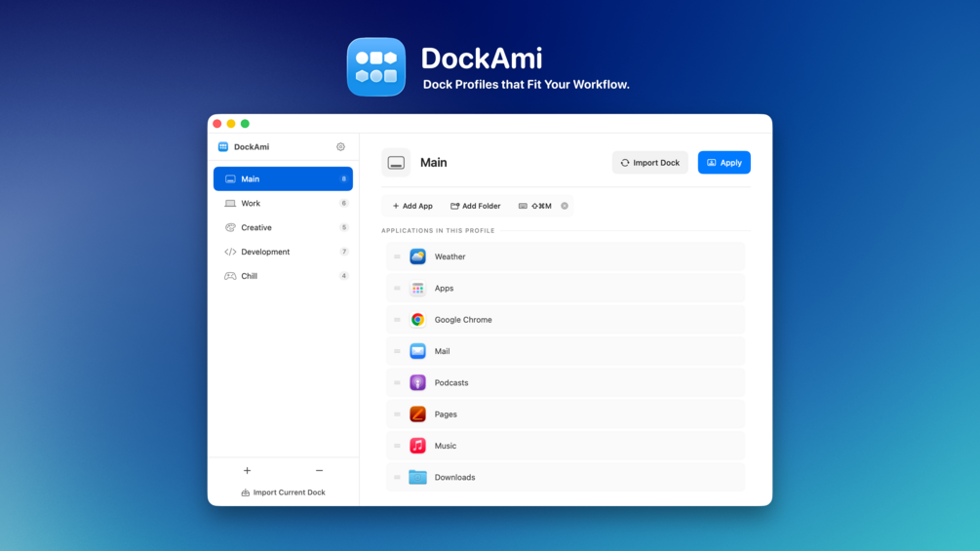Select the Chill profile
Viewport: 980px width, 551px height.
pyautogui.click(x=283, y=275)
